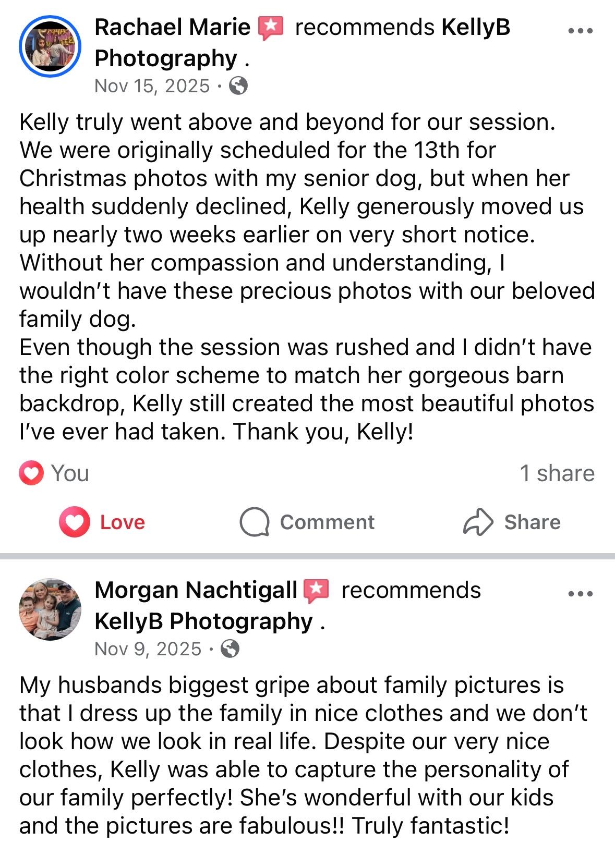Open the KellyB Photography page from the first review
Image resolution: width=615 pixels, height=868 pixels.
(303, 43)
